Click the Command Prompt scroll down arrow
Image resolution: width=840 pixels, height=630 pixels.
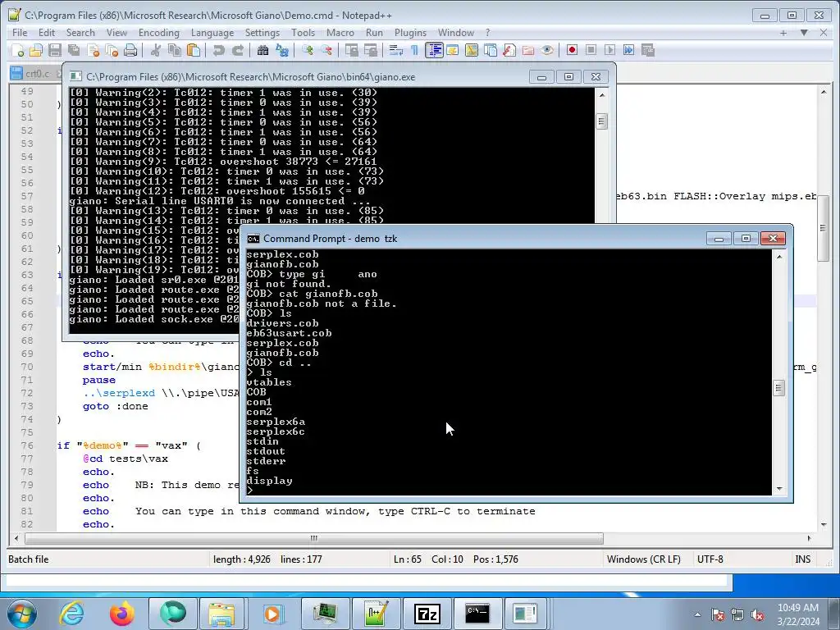pyautogui.click(x=779, y=489)
